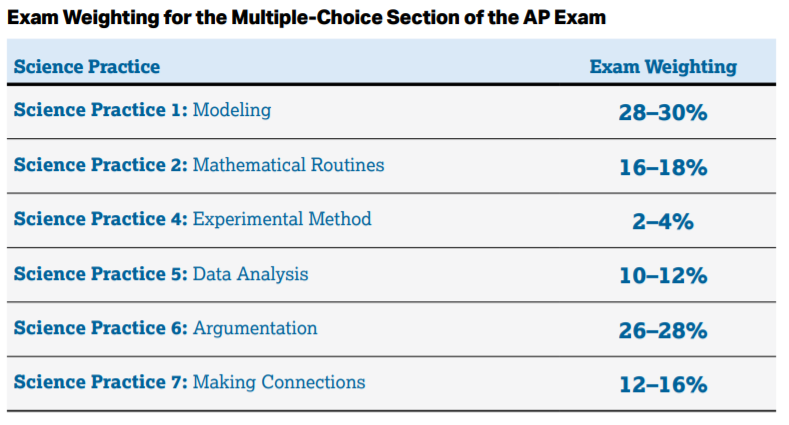The image size is (789, 425).
Task: Click the 28–30% weighting value
Action: point(663,113)
